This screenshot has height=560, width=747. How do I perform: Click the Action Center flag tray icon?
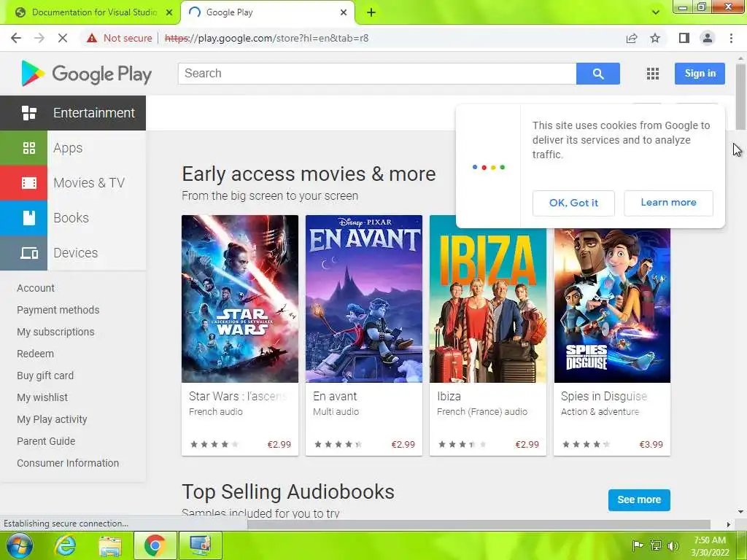(638, 545)
